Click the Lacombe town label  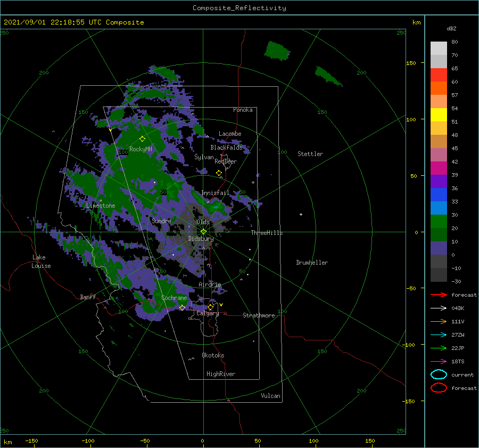[230, 134]
